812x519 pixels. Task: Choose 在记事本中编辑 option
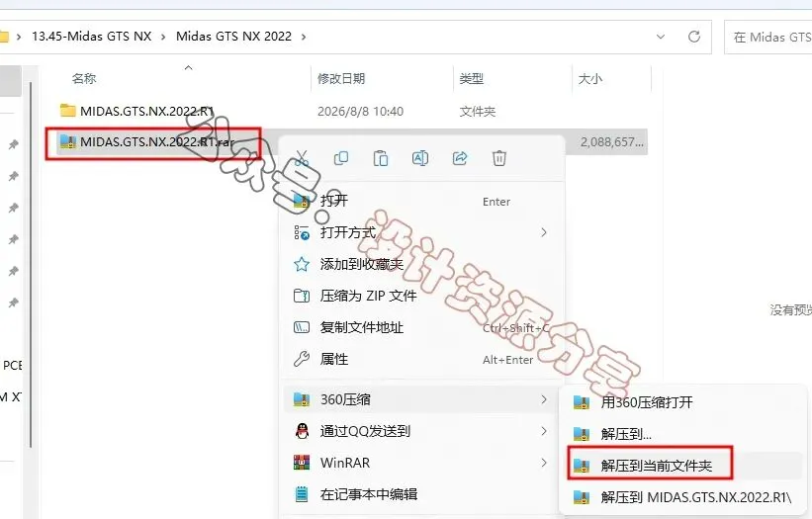[x=421, y=494]
